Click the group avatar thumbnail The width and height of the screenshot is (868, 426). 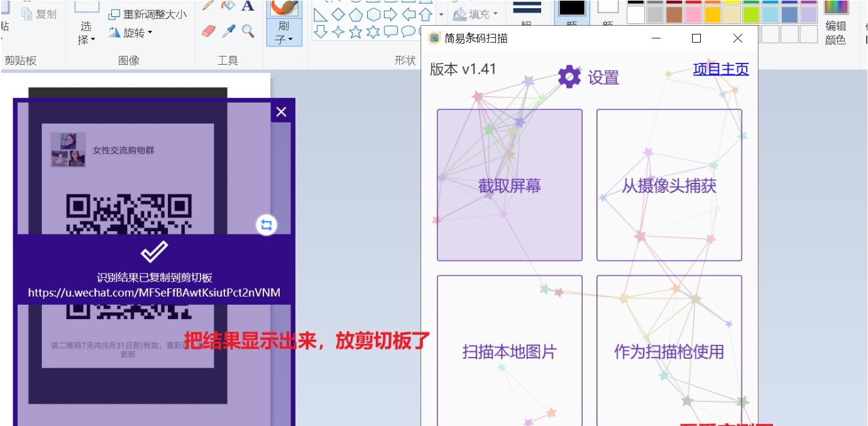tap(68, 150)
